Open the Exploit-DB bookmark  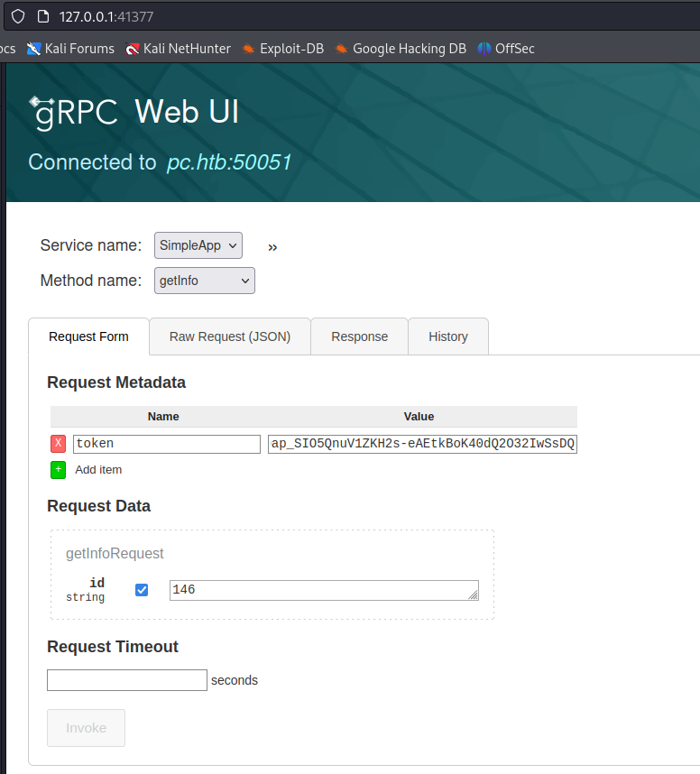[x=283, y=49]
